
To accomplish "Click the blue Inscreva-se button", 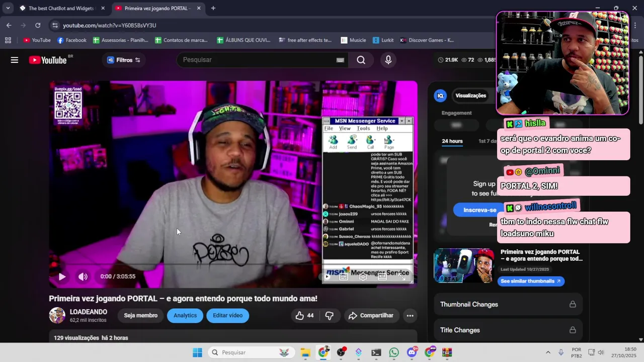I will pos(479,210).
